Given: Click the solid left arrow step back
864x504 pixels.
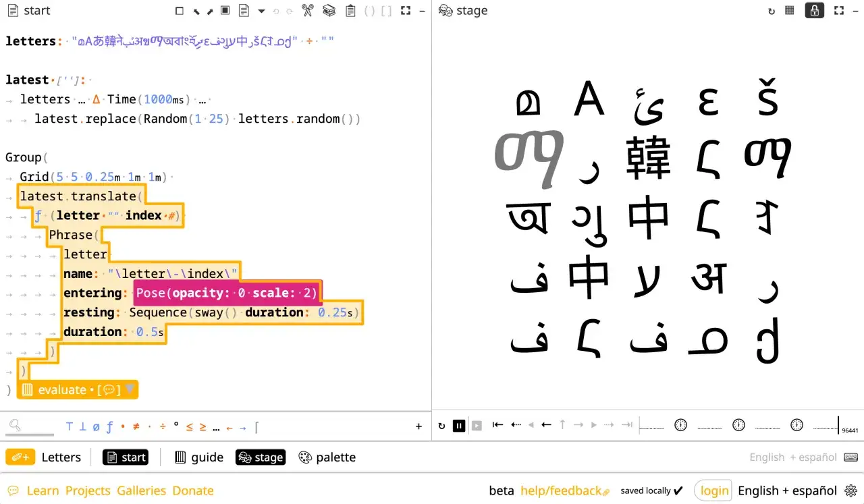Looking at the screenshot, I should pyautogui.click(x=547, y=425).
